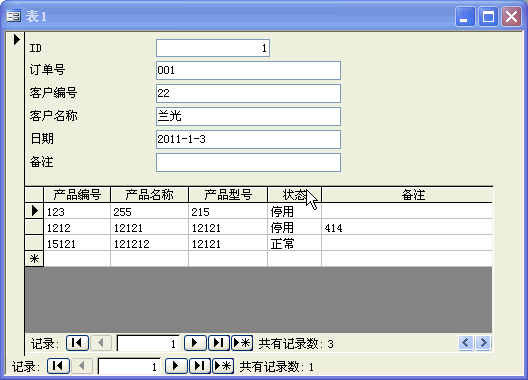This screenshot has width=528, height=380.
Task: Select cell 1212 in 产品编号 column
Action: 77,227
